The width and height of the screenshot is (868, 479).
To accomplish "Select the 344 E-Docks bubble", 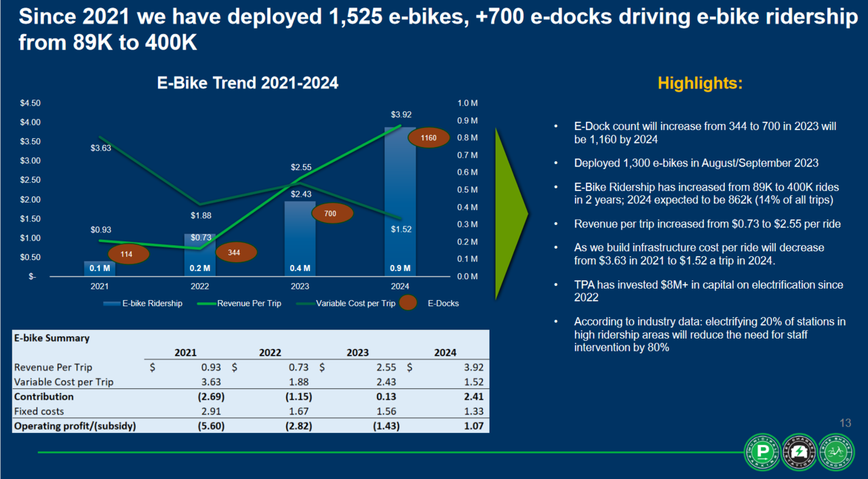I will click(237, 253).
